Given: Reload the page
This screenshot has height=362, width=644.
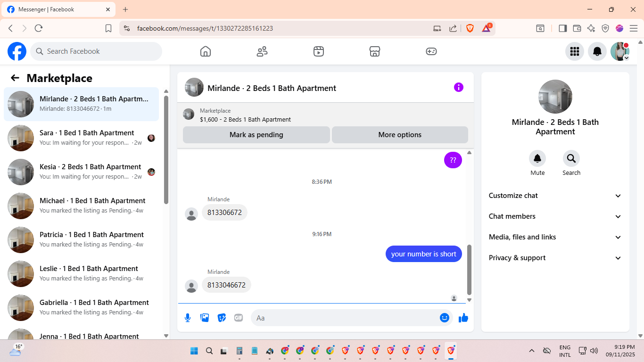Looking at the screenshot, I should point(39,28).
